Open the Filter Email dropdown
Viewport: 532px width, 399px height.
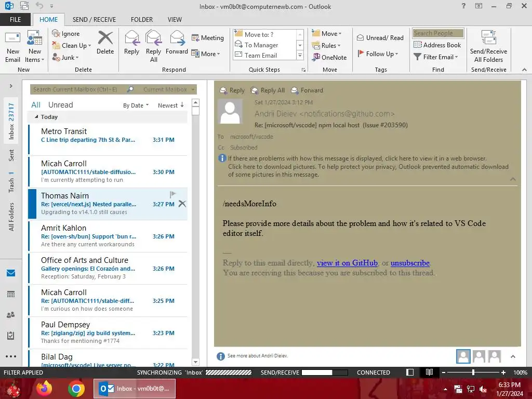point(436,57)
